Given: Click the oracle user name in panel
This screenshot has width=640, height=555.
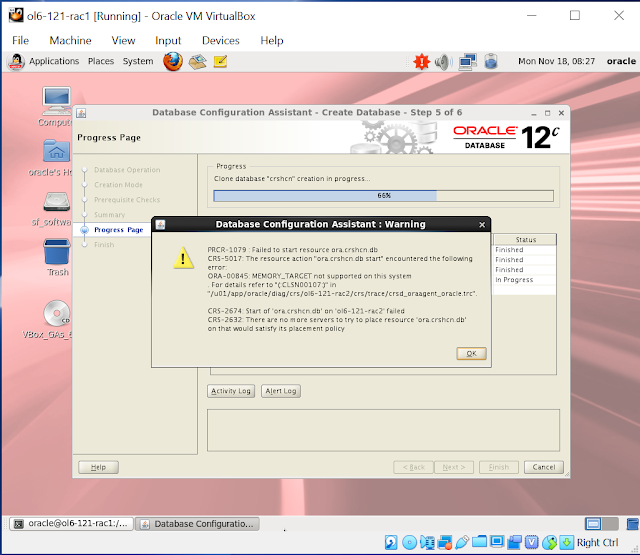Looking at the screenshot, I should (621, 61).
